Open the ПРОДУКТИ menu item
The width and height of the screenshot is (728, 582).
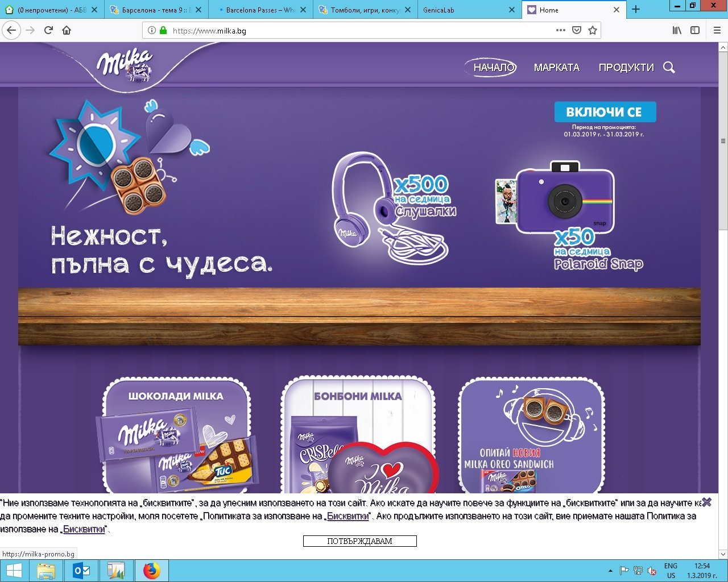[626, 68]
